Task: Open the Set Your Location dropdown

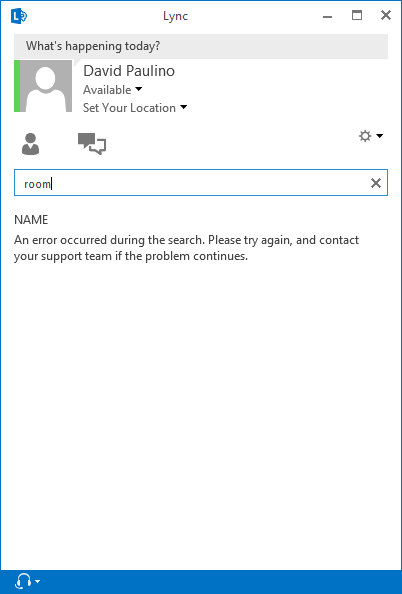Action: (x=135, y=108)
